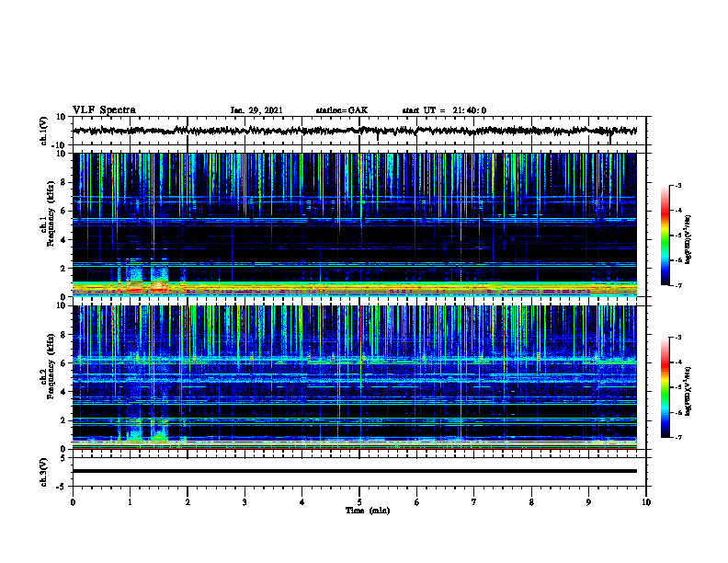Screen dimensions: 728x563
Task: Click time tick label "7" on bottom axis
Action: (474, 502)
